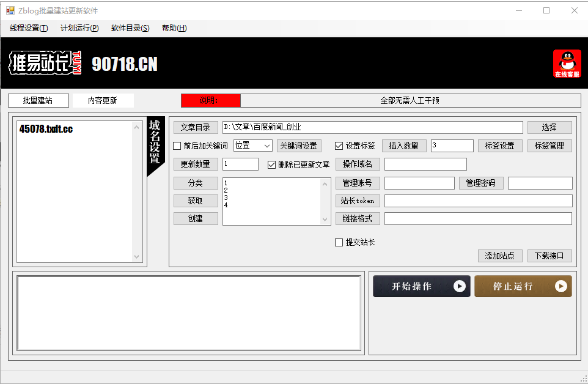Screen dimensions: 588x384
Task: Click the insert quantity field showing 3
Action: (x=452, y=146)
